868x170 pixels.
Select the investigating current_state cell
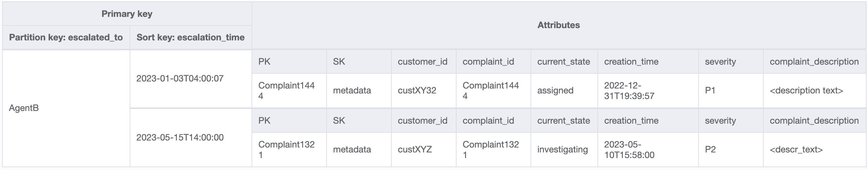pyautogui.click(x=562, y=150)
